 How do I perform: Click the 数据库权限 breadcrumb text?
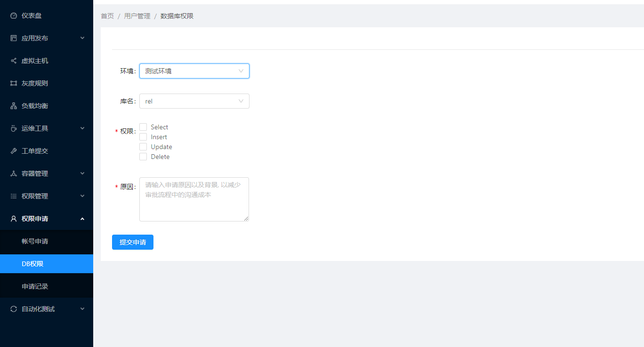pos(177,16)
